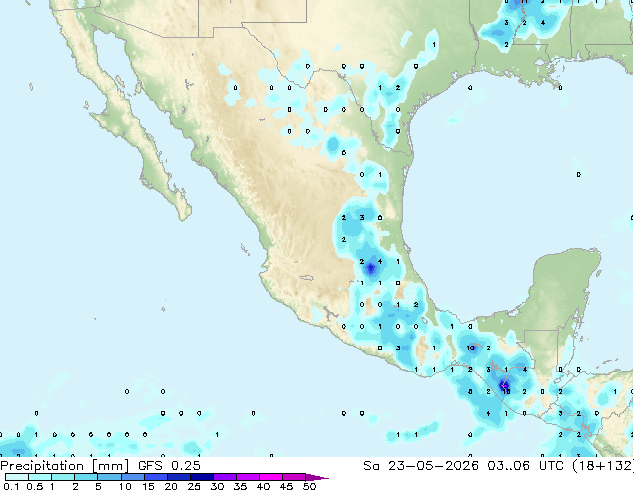The image size is (634, 490).
Task: Click the legend scale value '25'
Action: pyautogui.click(x=194, y=486)
